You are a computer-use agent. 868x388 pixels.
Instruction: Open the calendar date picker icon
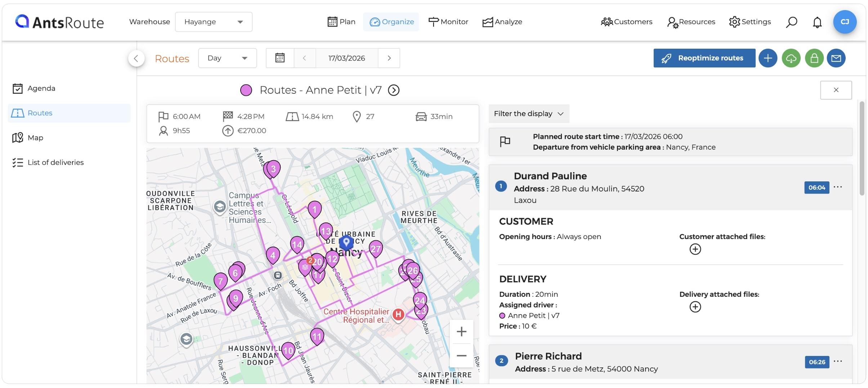click(x=280, y=58)
